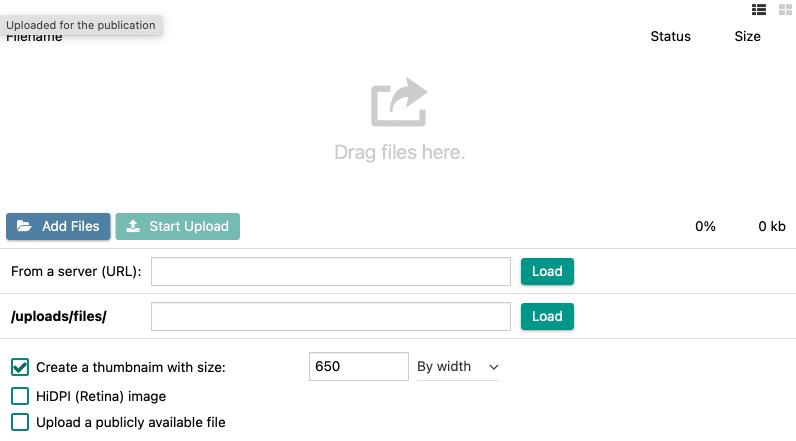Click the Status column header

click(670, 36)
